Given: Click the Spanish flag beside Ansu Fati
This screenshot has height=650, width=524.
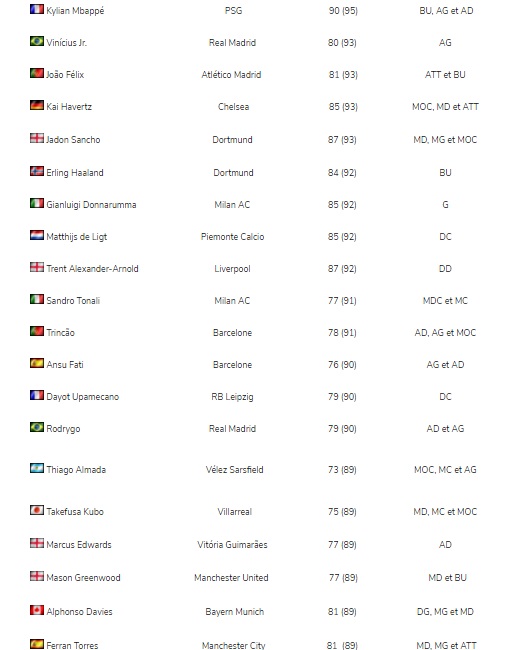Looking at the screenshot, I should pos(37,363).
